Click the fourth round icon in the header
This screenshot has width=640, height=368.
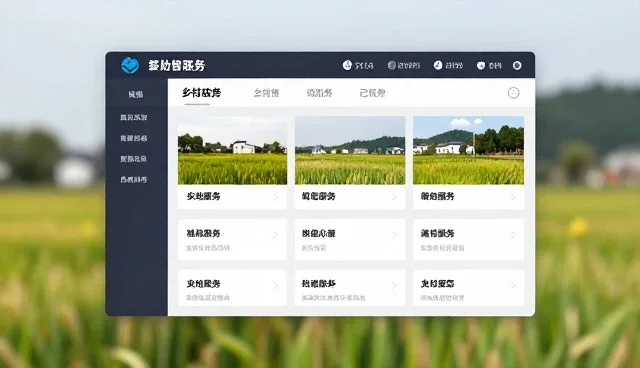(x=481, y=66)
